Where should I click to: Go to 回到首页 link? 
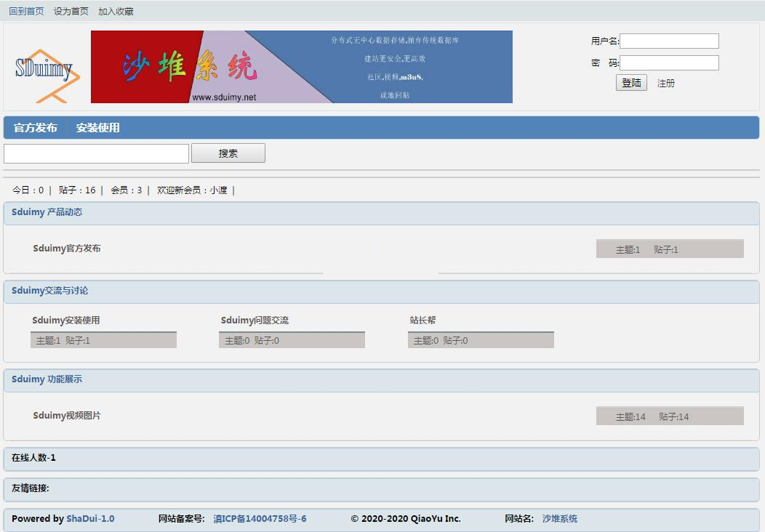(x=26, y=11)
